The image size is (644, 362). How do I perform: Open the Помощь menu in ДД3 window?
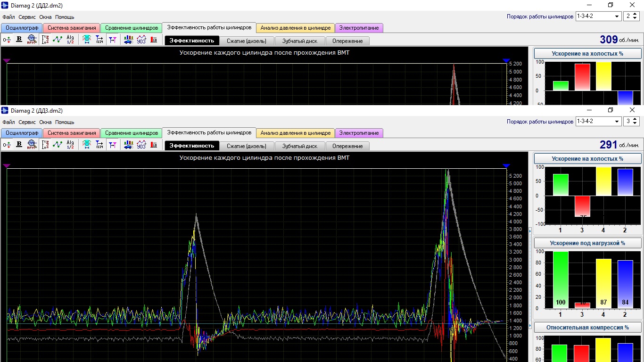[65, 122]
